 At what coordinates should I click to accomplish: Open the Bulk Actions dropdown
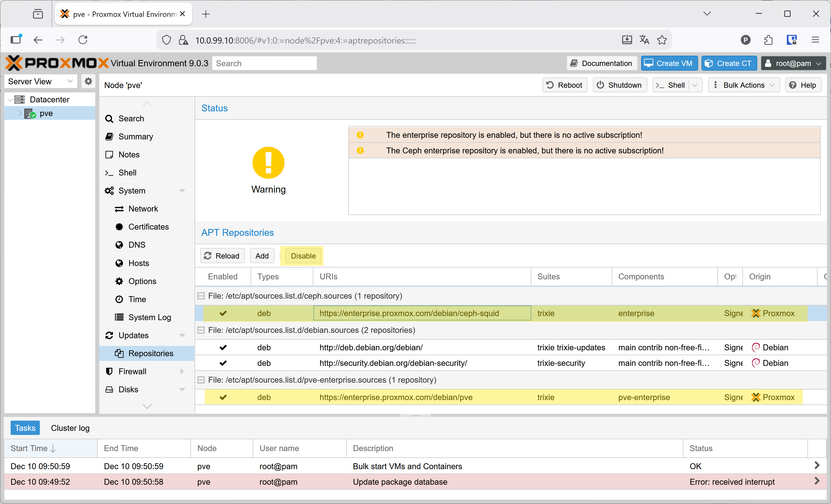[743, 85]
